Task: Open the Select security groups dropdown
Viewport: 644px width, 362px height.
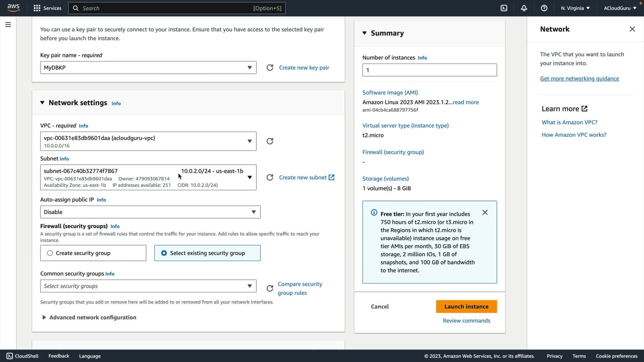Action: [x=148, y=286]
